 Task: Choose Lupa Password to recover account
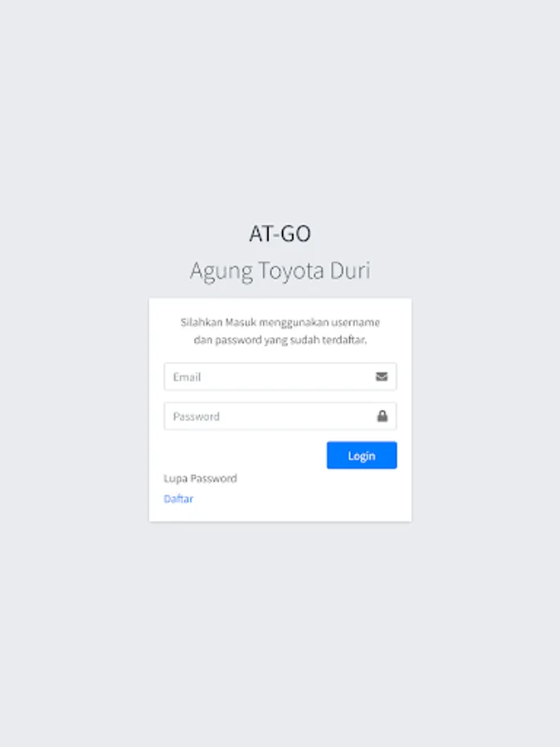pos(200,478)
